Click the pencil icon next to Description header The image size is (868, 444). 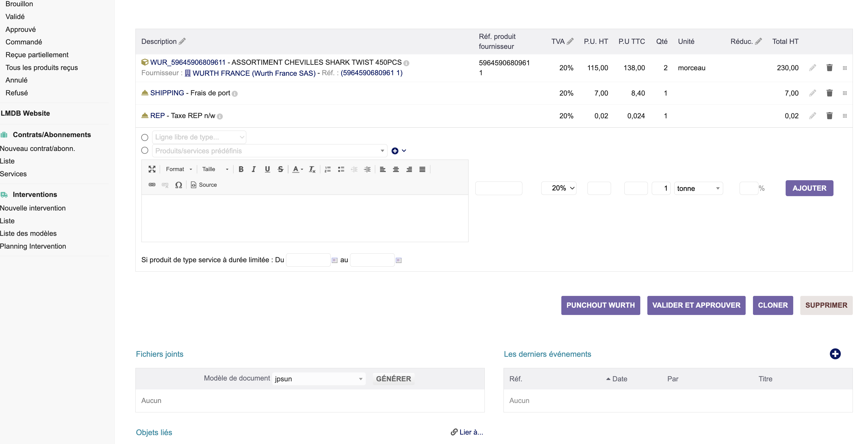tap(182, 42)
